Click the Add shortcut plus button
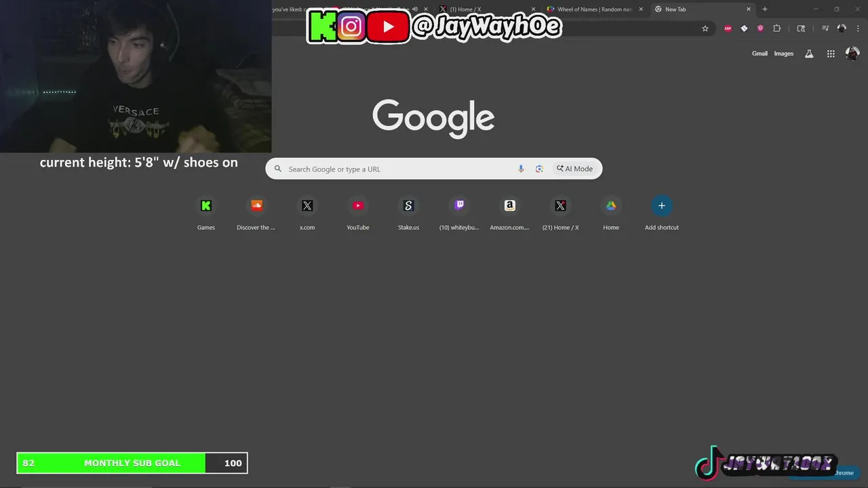Image resolution: width=868 pixels, height=488 pixels. [x=662, y=205]
